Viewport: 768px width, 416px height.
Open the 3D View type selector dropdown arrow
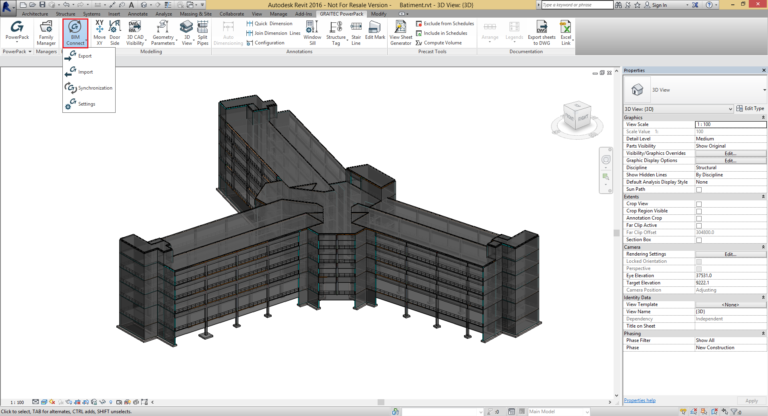click(764, 90)
